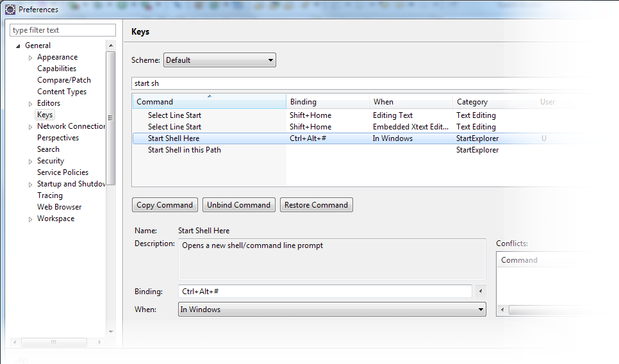619x364 pixels.
Task: Open the Scheme dropdown
Action: point(219,60)
